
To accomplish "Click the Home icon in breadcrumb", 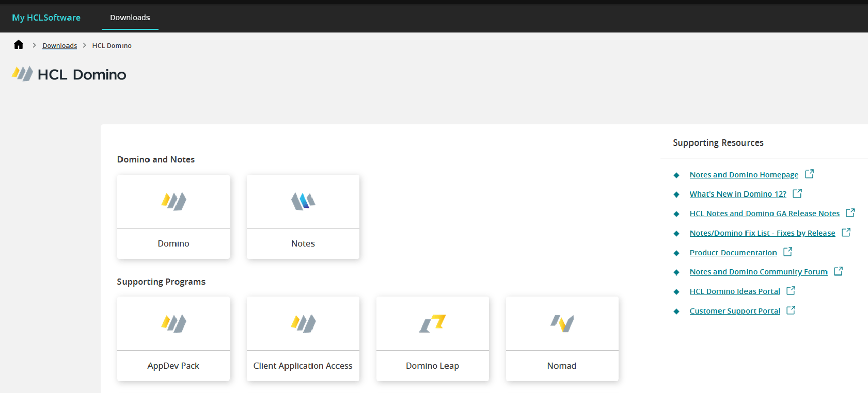I will click(x=19, y=45).
